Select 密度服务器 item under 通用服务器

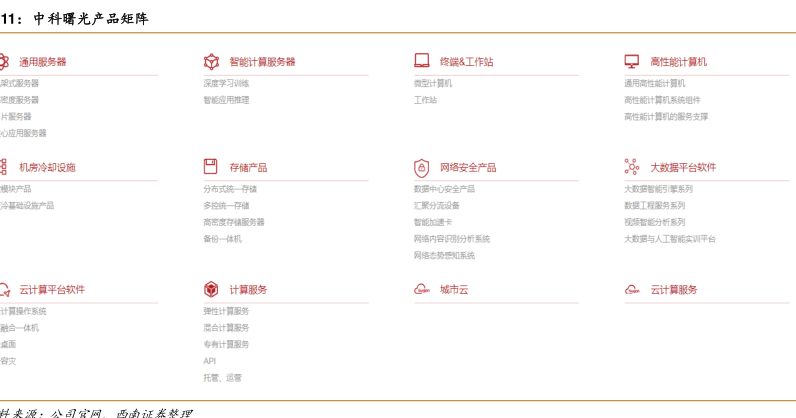click(x=19, y=100)
